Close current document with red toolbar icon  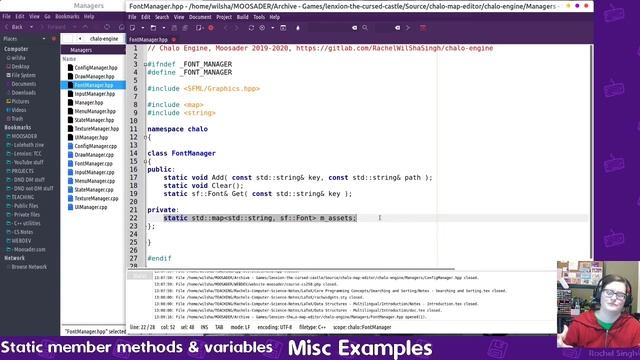(x=211, y=28)
